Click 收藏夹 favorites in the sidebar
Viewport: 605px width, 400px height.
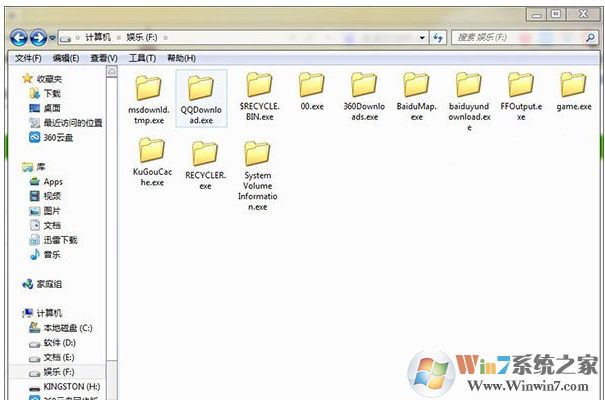(x=42, y=79)
